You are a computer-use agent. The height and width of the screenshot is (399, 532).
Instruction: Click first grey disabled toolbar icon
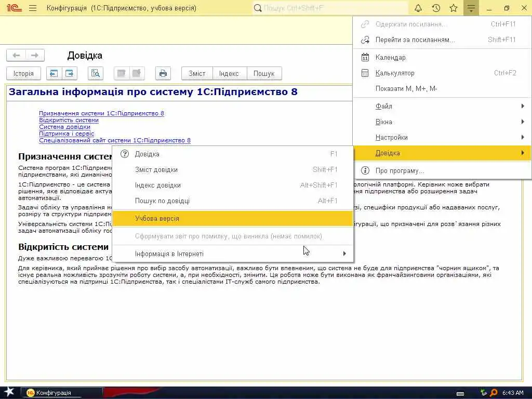(x=122, y=73)
